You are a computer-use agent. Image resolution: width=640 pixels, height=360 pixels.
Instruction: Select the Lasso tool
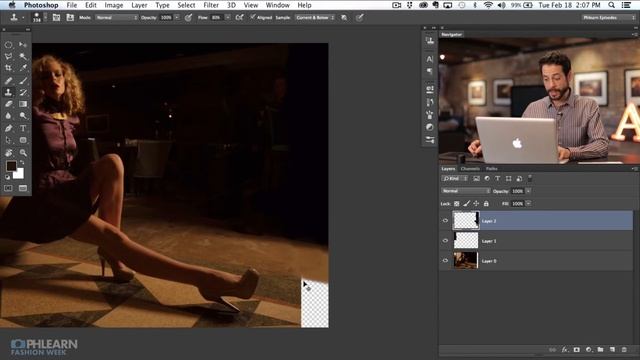tap(9, 56)
